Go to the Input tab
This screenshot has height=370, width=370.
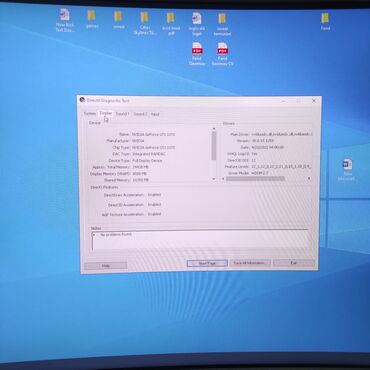[155, 114]
